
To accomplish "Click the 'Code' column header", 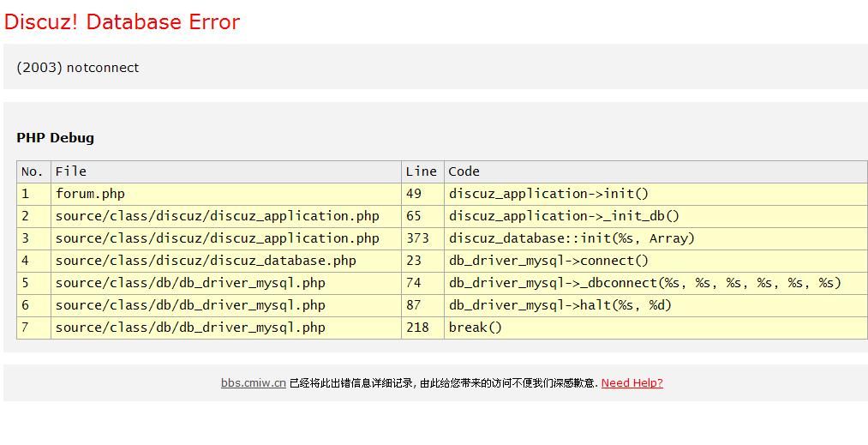I will [x=656, y=171].
